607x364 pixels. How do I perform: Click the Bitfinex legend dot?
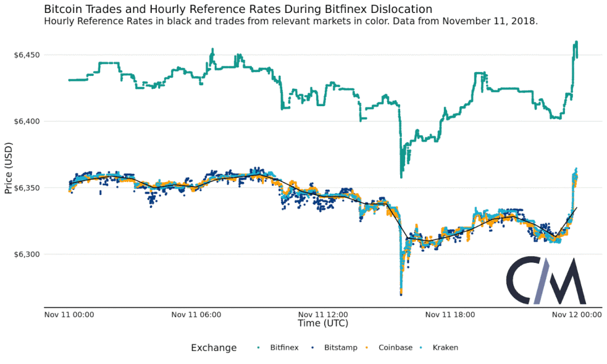pyautogui.click(x=258, y=348)
